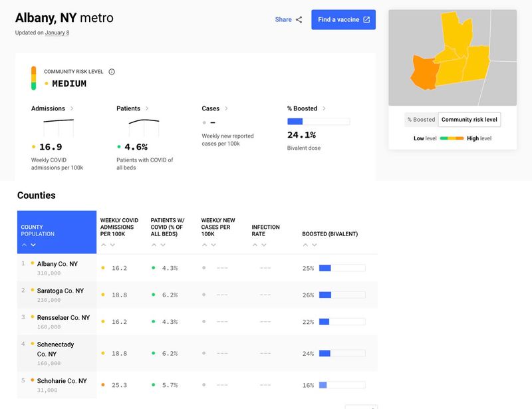The width and height of the screenshot is (532, 409).
Task: Sort Patients w/ COVID descending arrow
Action: pyautogui.click(x=163, y=245)
